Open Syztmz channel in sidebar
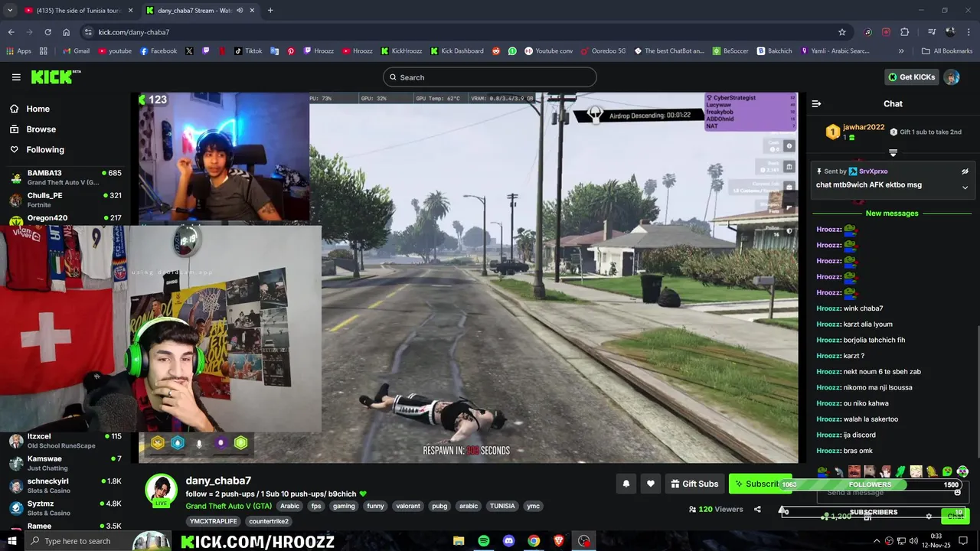 (65, 508)
